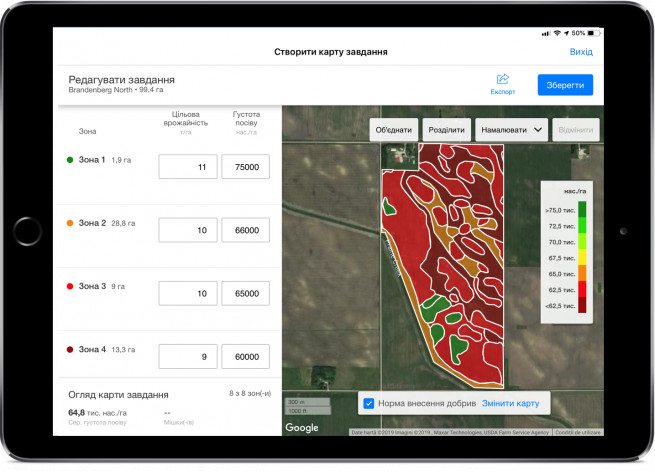Click the Огляд карти завдання heading
The width and height of the screenshot is (655, 472).
pos(118,395)
